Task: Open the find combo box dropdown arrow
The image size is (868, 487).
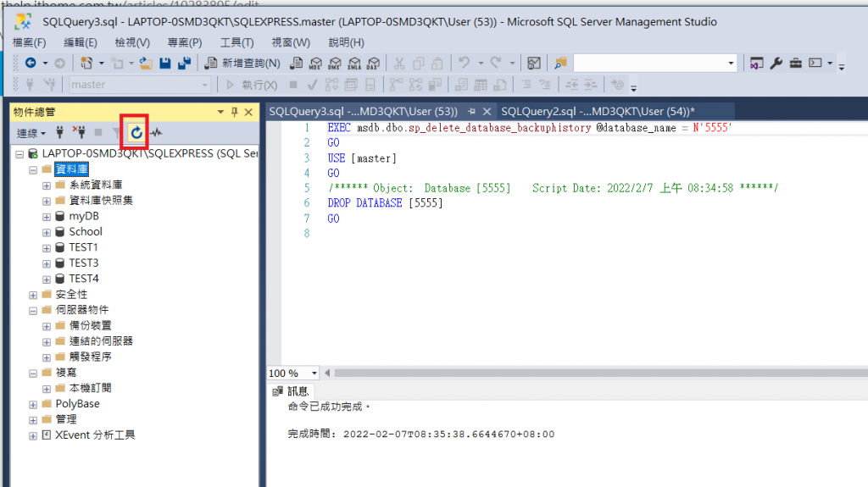Action: tap(731, 63)
